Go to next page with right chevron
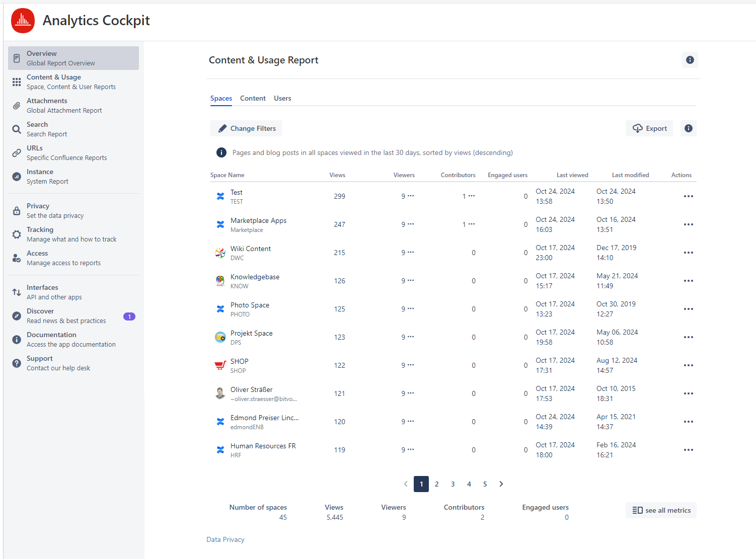The height and width of the screenshot is (559, 756). [501, 484]
